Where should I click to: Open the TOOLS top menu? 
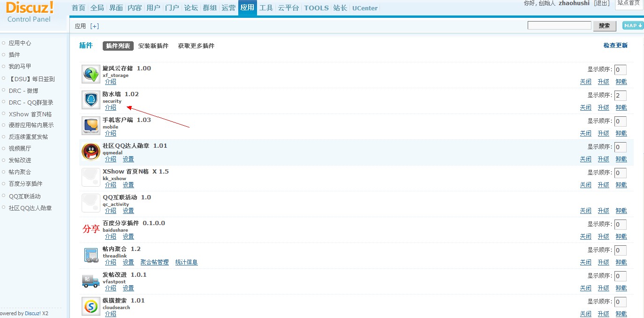[317, 8]
